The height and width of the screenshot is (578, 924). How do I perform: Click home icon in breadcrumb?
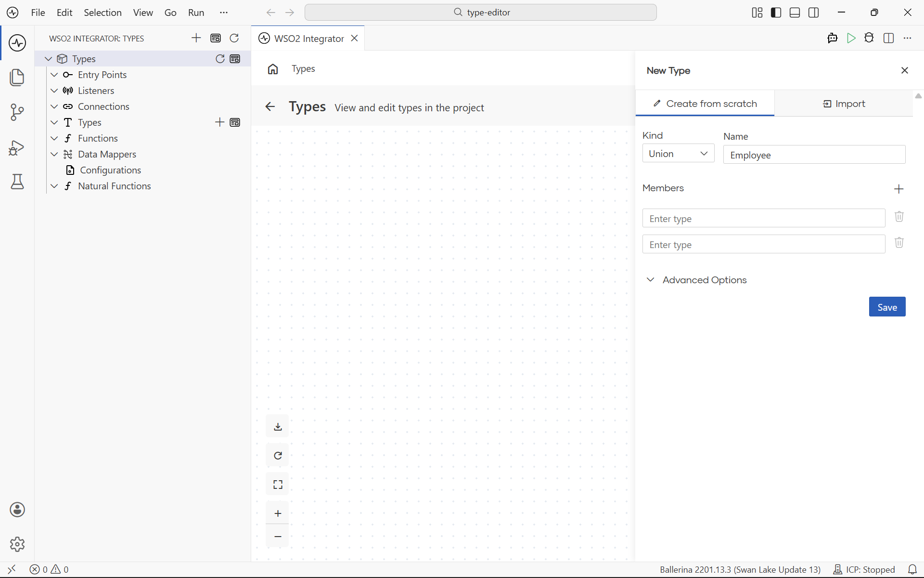(273, 69)
